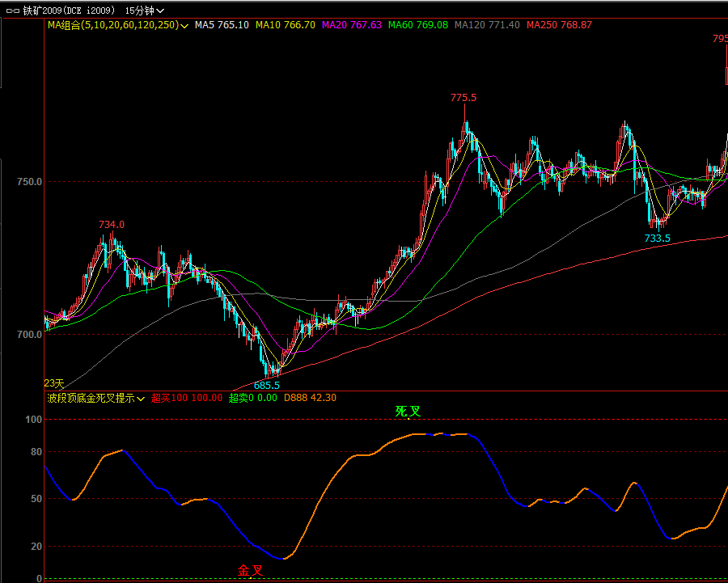The image size is (728, 583).
Task: Select the MA20 767.63 legend value
Action: coord(352,25)
